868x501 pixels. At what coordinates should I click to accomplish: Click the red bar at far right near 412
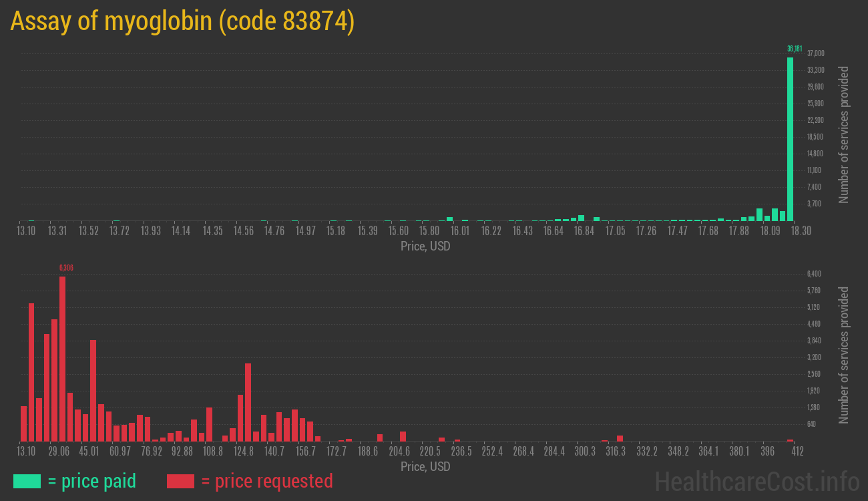(790, 440)
